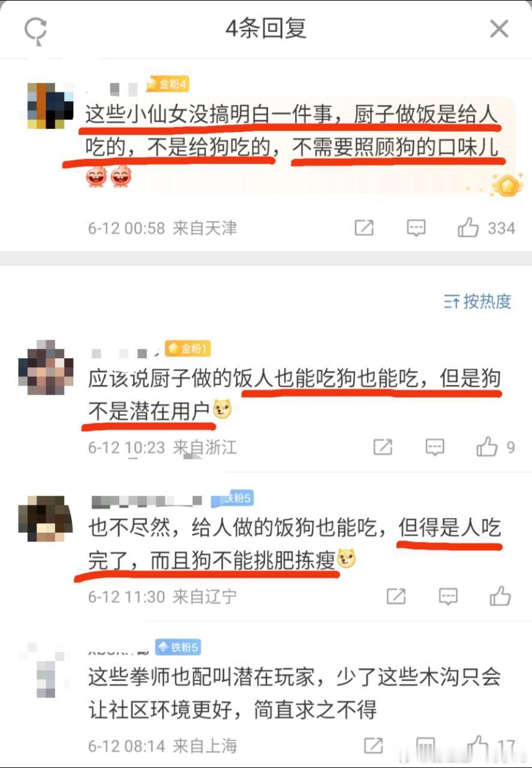Tap the refresh icon at top left

tap(35, 29)
